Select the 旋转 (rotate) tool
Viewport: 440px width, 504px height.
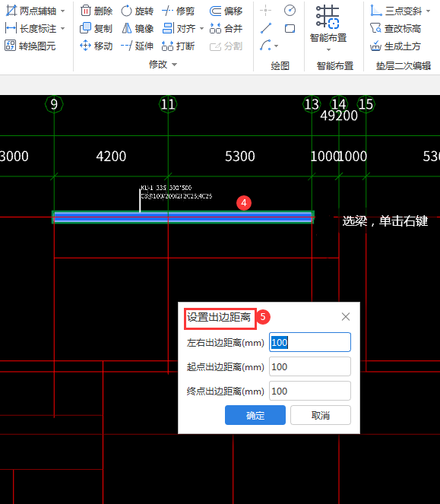138,11
